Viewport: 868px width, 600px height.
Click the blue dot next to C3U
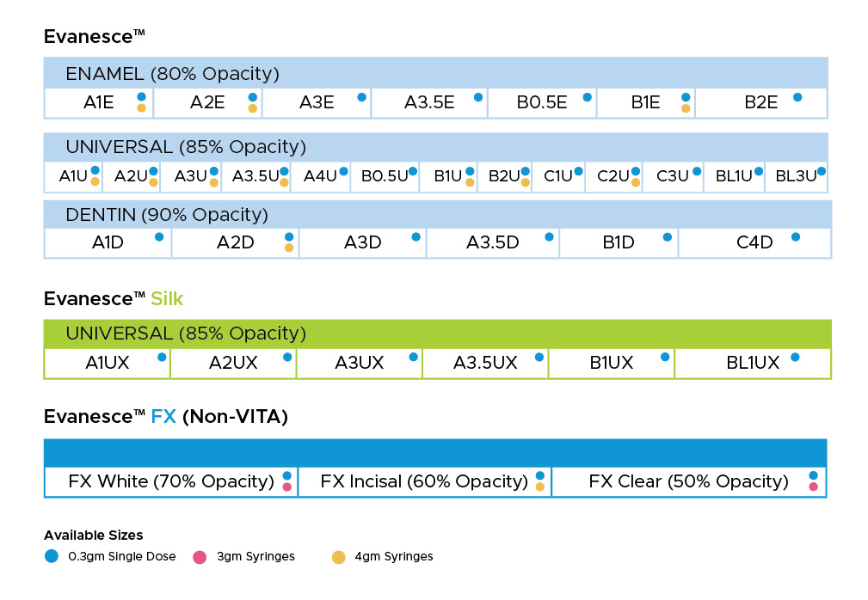tap(697, 171)
